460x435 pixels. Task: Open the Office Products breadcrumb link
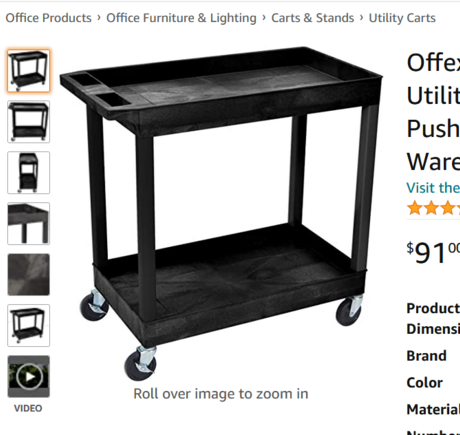coord(48,18)
